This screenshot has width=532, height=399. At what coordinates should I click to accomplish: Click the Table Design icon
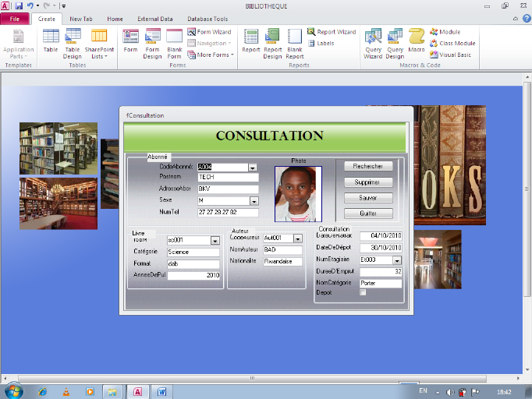point(73,44)
